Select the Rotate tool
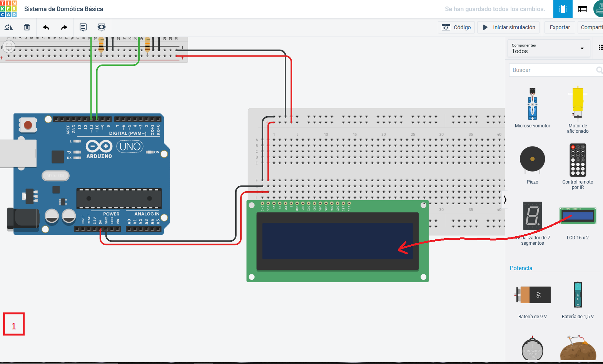Image resolution: width=603 pixels, height=364 pixels. pyautogui.click(x=8, y=27)
